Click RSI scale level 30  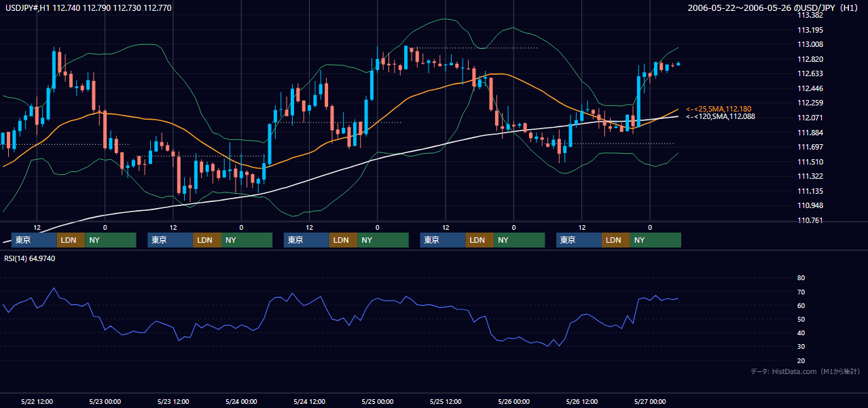801,346
